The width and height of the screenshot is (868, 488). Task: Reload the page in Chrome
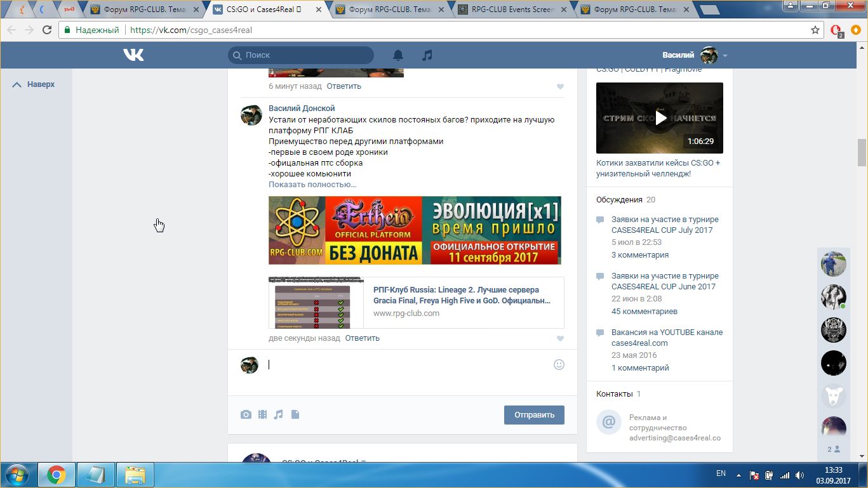pyautogui.click(x=47, y=30)
